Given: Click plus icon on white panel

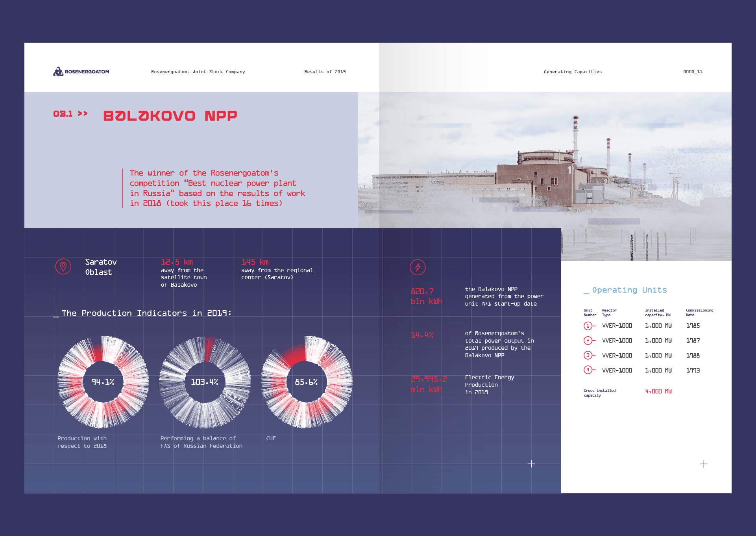Looking at the screenshot, I should (x=704, y=464).
